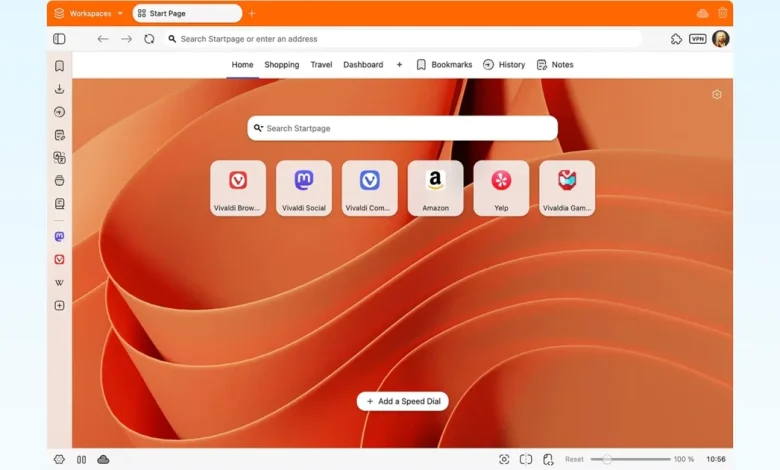Add a new speed dial group
Image resolution: width=780 pixels, height=470 pixels.
pyautogui.click(x=399, y=65)
